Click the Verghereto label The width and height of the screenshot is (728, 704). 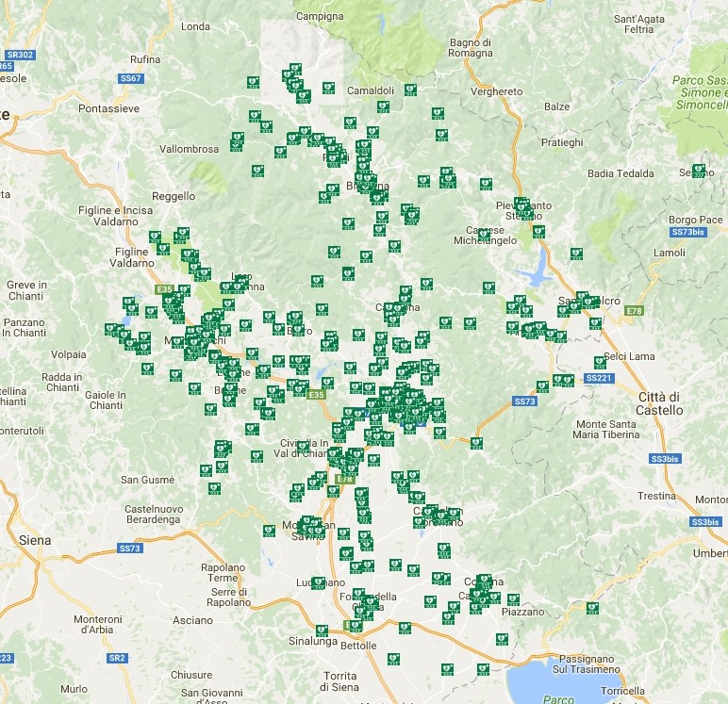click(497, 91)
